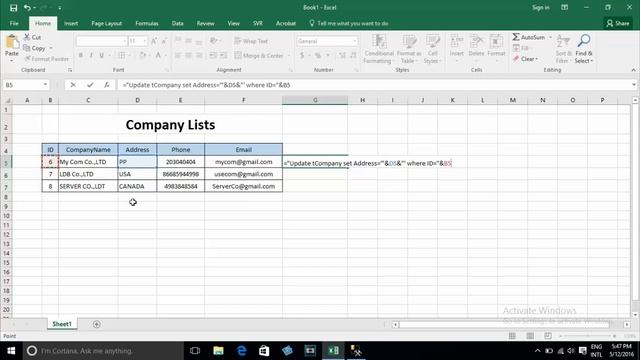The height and width of the screenshot is (360, 640).
Task: Switch to the Data tab
Action: coord(178,23)
